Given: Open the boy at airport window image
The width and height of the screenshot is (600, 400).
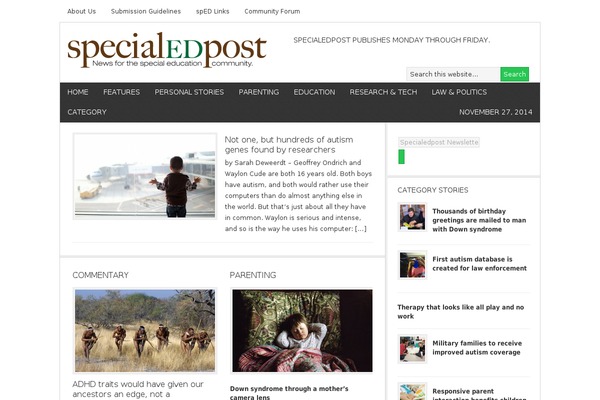Looking at the screenshot, I should (145, 176).
